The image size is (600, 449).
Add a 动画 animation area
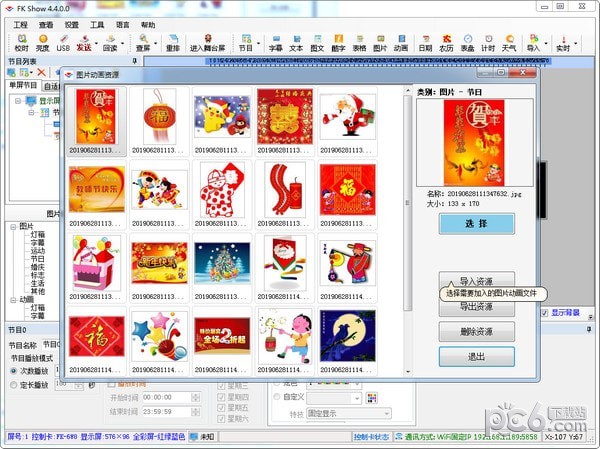[401, 43]
